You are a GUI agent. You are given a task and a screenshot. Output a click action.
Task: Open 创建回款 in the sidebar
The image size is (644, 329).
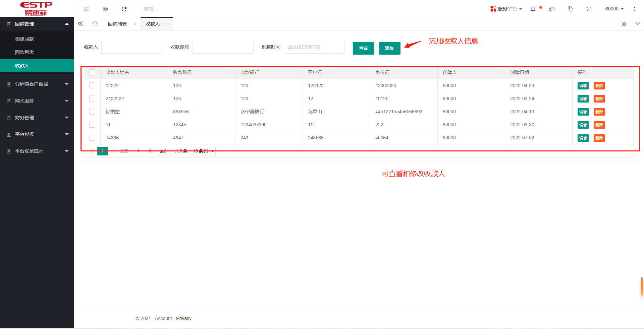(24, 39)
